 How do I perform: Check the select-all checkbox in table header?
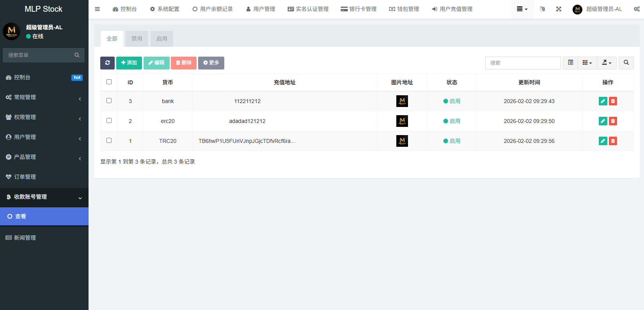[x=109, y=82]
